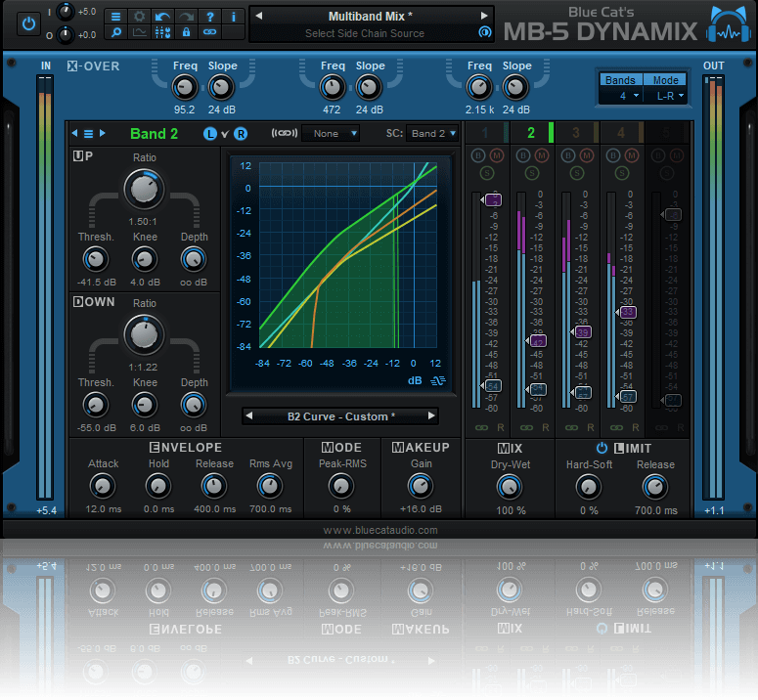Click the B2 Curve - Custom preset name
This screenshot has height=700, width=758.
coord(340,416)
